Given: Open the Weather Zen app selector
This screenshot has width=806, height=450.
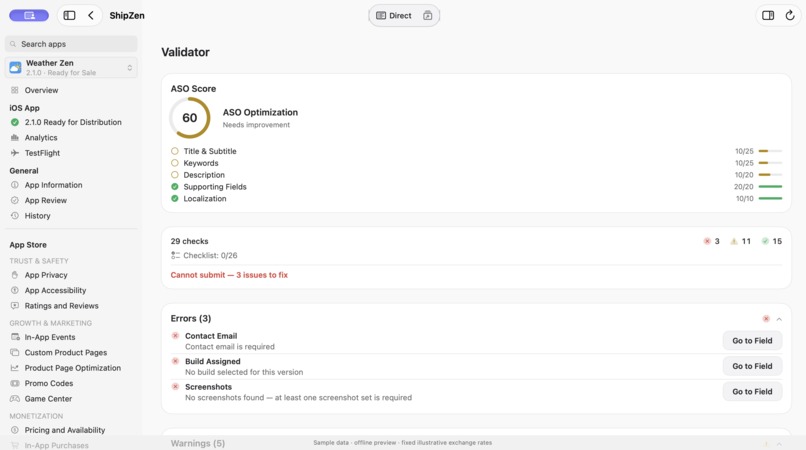Looking at the screenshot, I should click(71, 67).
